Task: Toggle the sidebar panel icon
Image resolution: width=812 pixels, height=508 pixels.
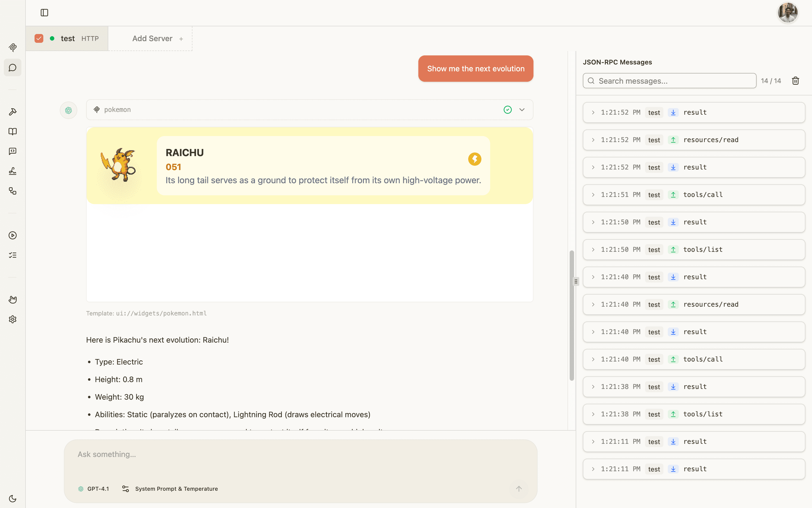Action: 44,13
